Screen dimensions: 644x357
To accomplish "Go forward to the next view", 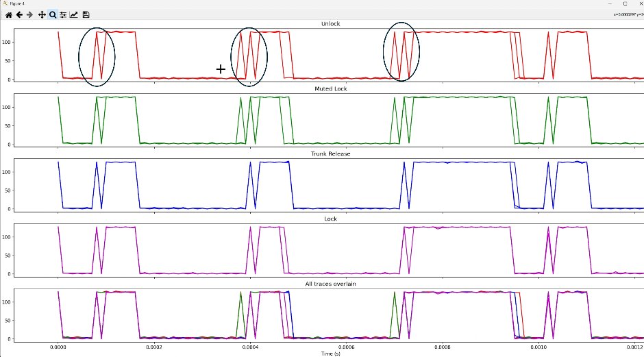I will [29, 15].
